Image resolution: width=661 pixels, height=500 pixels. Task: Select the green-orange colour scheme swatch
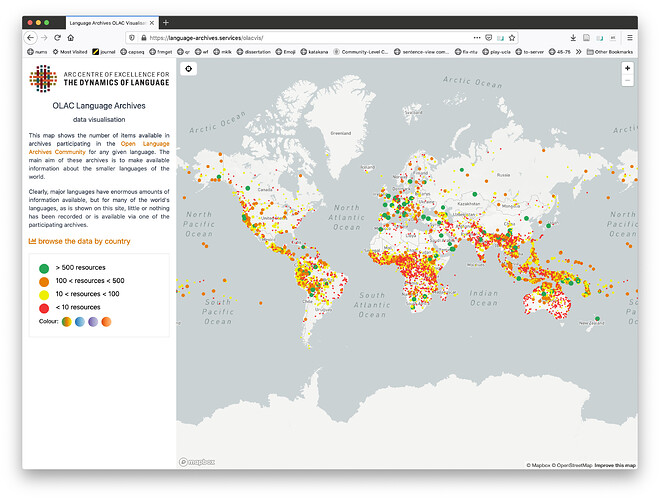tap(67, 322)
